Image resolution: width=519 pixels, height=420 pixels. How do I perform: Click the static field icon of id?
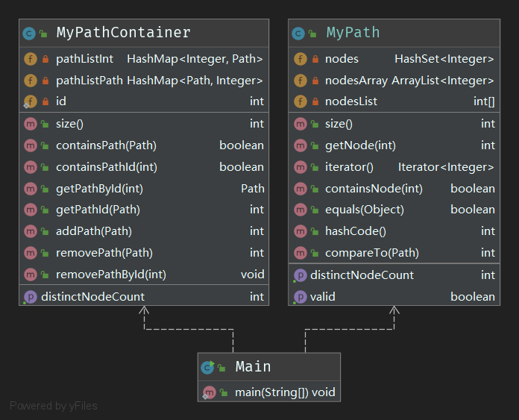pos(30,101)
